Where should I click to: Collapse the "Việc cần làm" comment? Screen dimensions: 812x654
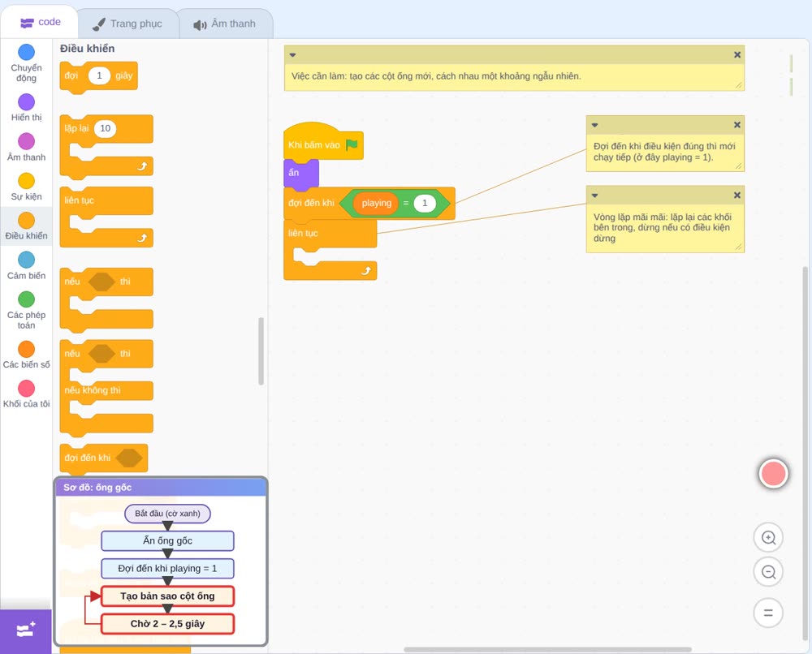click(x=292, y=55)
